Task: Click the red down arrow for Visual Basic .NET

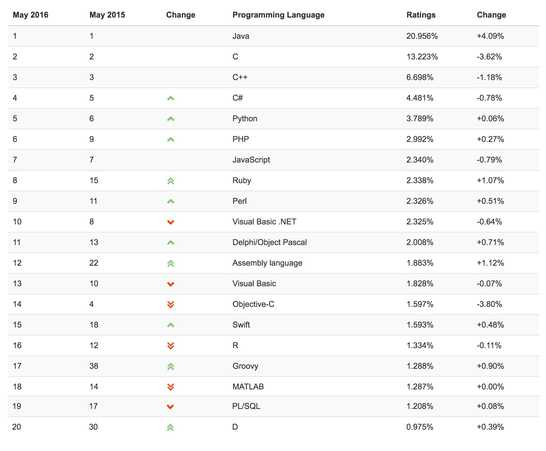Action: [x=171, y=222]
